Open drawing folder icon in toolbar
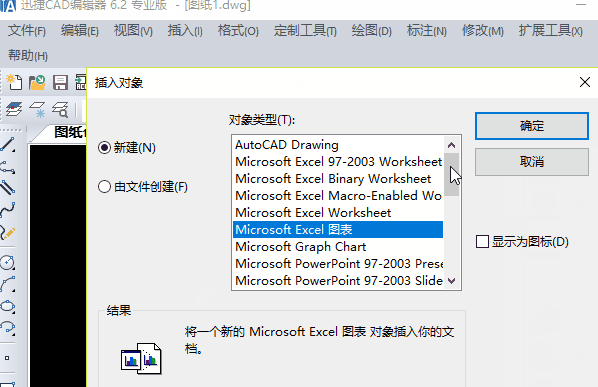 (x=37, y=82)
